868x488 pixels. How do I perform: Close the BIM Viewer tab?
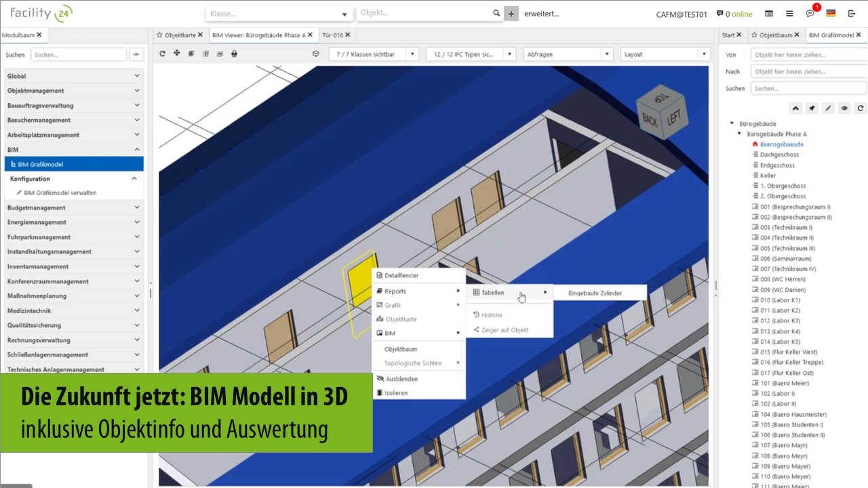(311, 35)
